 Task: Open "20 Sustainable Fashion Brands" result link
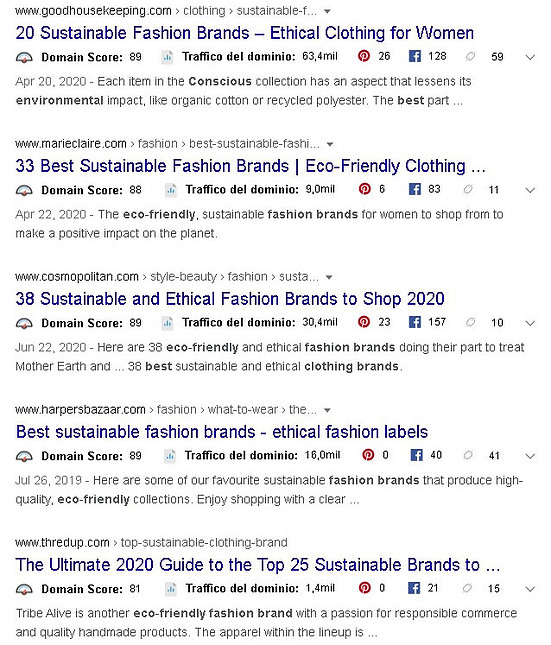[x=244, y=33]
